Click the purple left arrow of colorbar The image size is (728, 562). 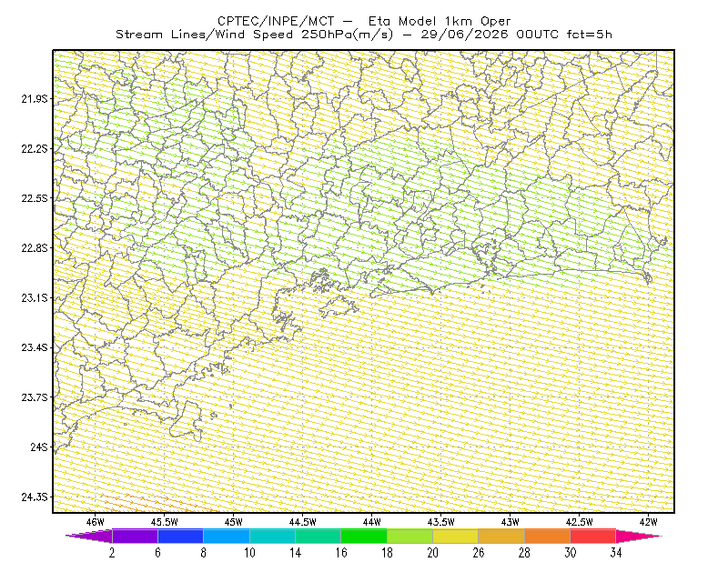coord(88,536)
